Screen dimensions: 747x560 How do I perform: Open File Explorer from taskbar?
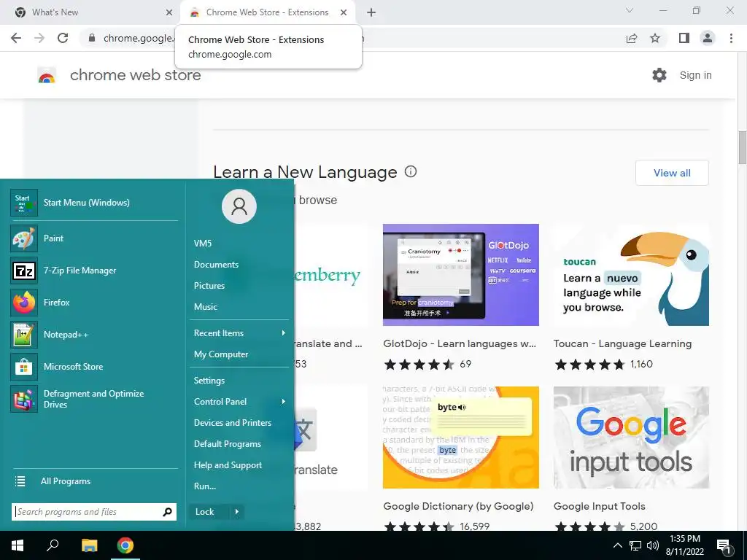coord(89,545)
